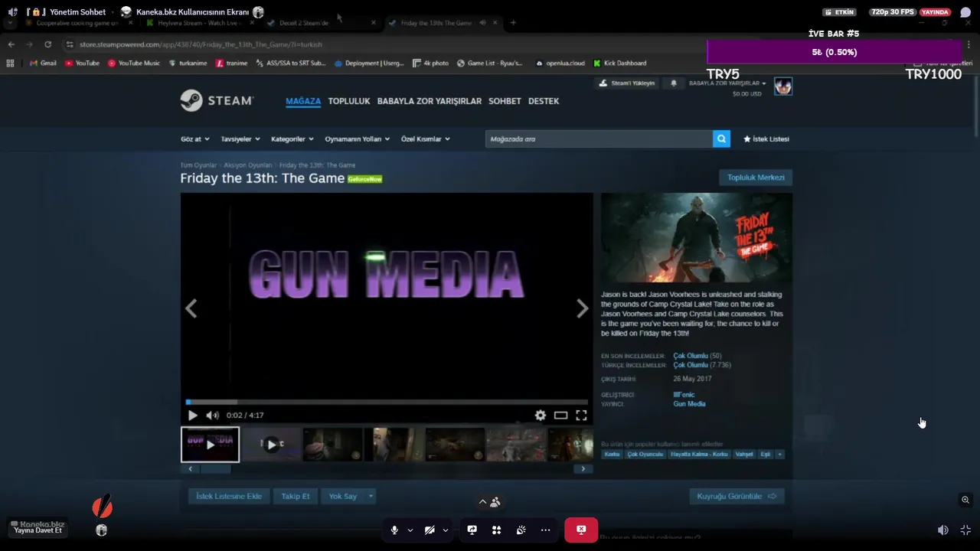The height and width of the screenshot is (551, 980).
Task: Click the zoom magnifier icon at right edge
Action: point(965,500)
